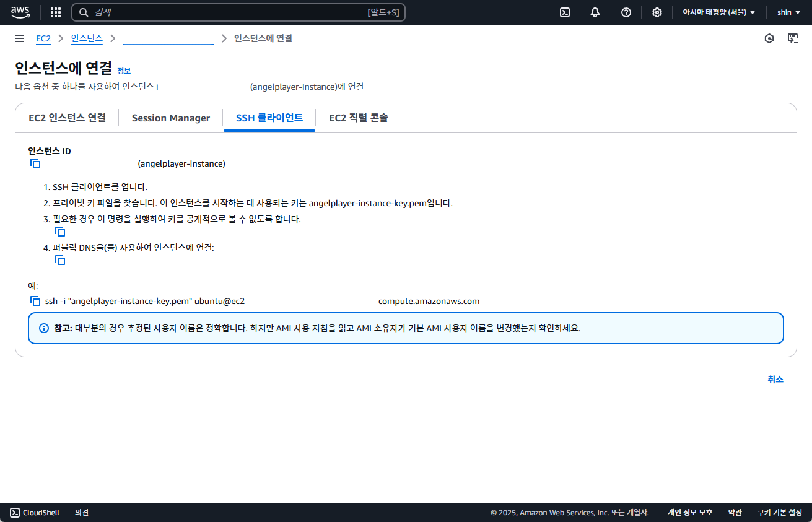This screenshot has width=812, height=522.
Task: Copy the command under step 3
Action: [60, 232]
